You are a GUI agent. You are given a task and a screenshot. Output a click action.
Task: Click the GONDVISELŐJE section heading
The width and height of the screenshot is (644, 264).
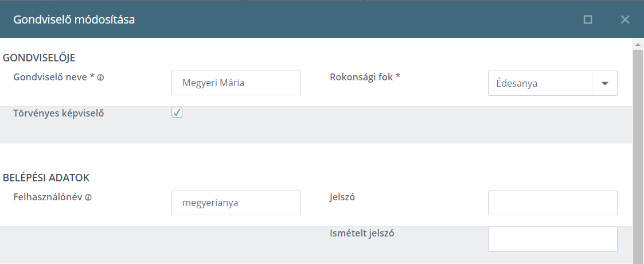(39, 58)
